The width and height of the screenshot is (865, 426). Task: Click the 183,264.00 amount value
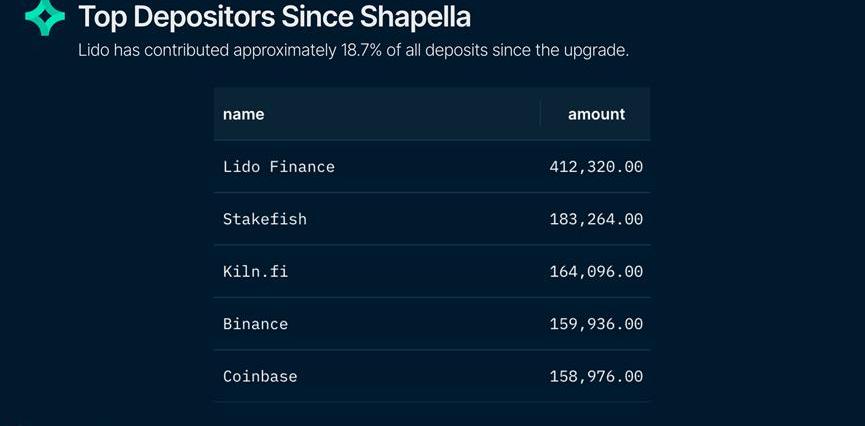coord(596,219)
